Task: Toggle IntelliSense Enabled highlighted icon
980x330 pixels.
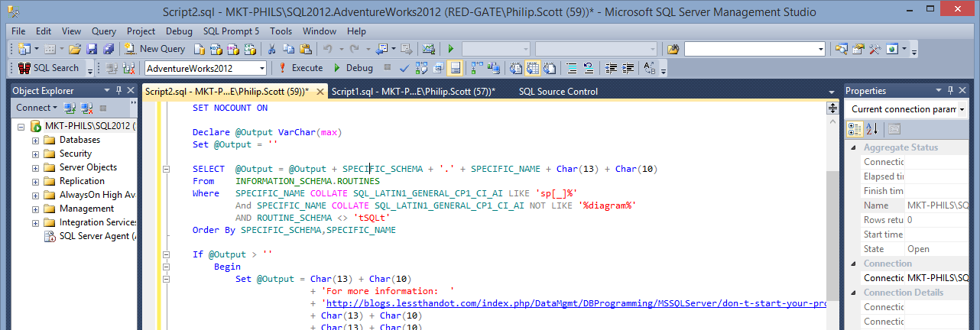Action: (455, 68)
